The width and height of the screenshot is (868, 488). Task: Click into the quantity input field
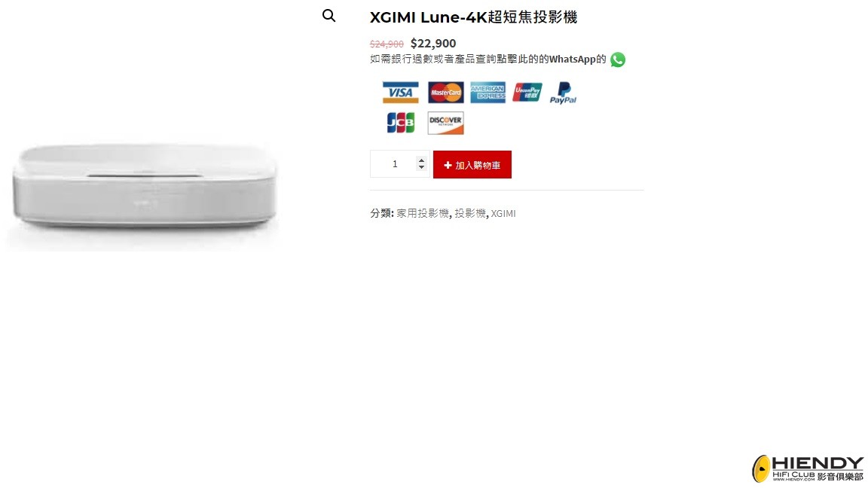click(395, 163)
